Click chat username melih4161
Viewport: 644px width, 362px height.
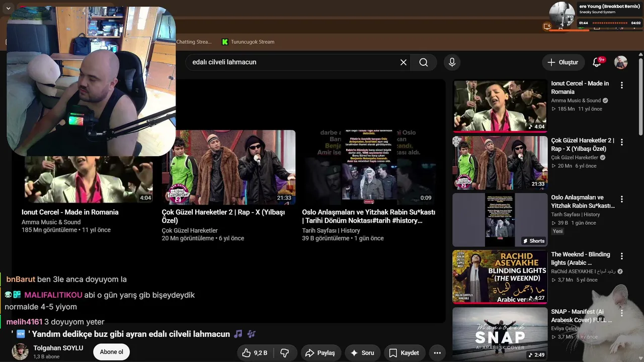24,322
